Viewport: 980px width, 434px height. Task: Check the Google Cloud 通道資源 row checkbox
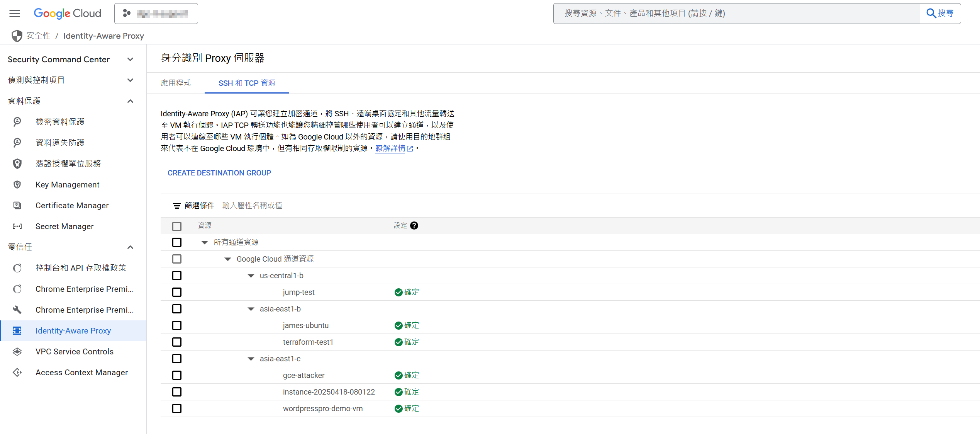tap(177, 259)
